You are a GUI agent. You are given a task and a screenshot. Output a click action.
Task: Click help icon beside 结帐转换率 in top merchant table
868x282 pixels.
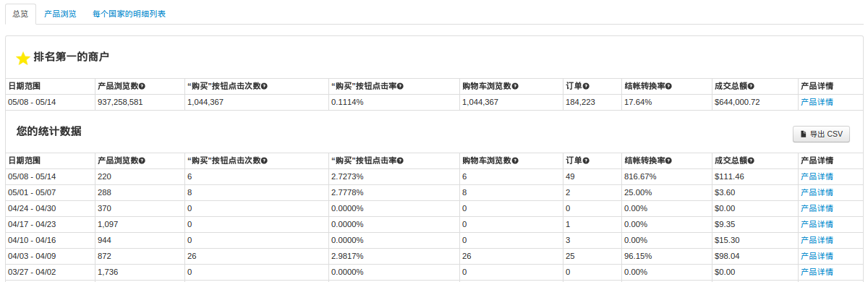tap(668, 86)
